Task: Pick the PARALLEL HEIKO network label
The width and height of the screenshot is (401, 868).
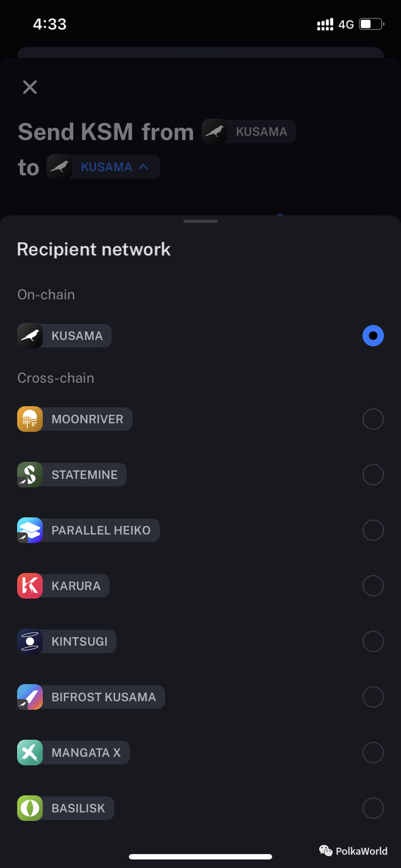Action: point(101,530)
